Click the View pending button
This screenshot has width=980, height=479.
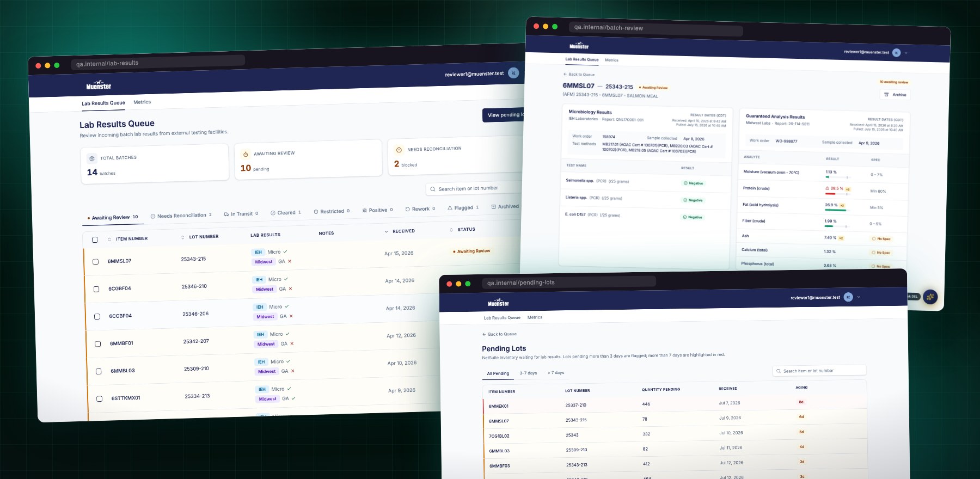[x=504, y=115]
